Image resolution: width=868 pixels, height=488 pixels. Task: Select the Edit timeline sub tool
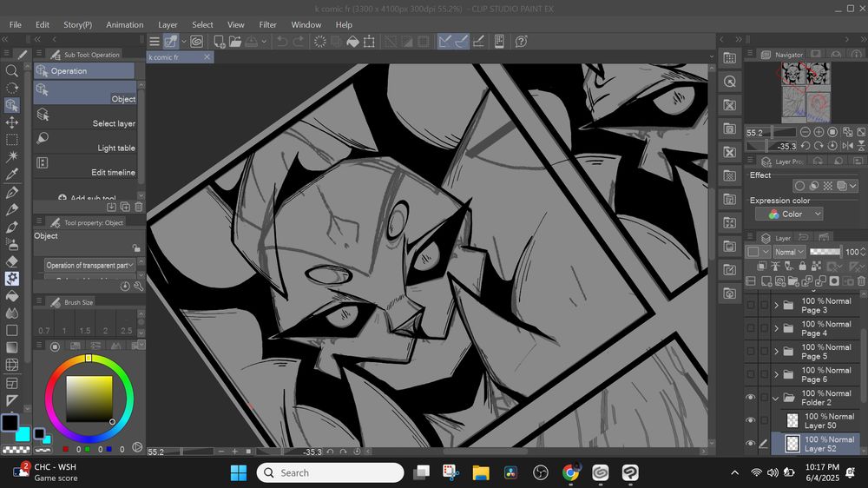pos(115,172)
